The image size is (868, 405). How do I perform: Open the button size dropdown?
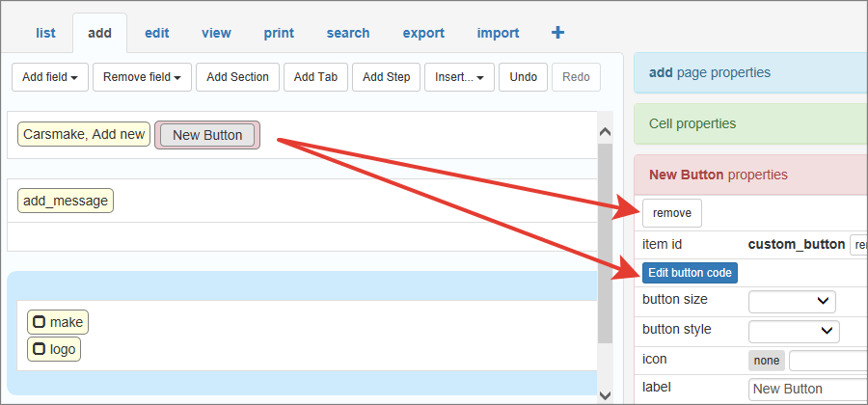coord(792,301)
